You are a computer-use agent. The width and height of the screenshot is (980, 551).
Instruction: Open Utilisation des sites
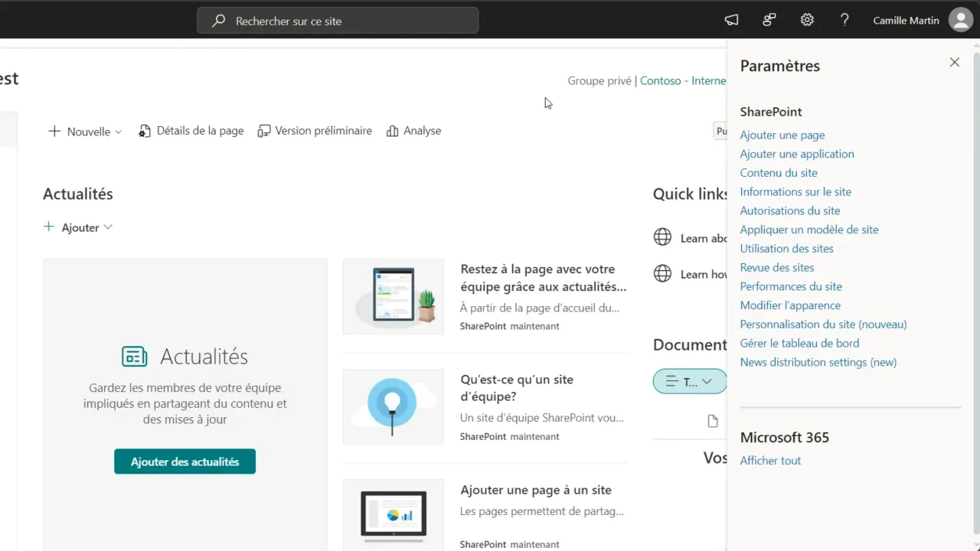coord(786,249)
